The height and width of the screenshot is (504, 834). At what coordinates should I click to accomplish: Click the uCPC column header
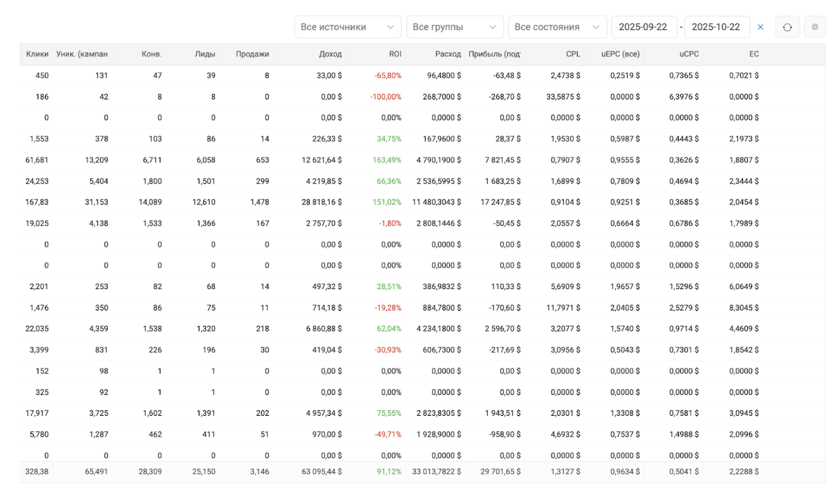tap(687, 54)
